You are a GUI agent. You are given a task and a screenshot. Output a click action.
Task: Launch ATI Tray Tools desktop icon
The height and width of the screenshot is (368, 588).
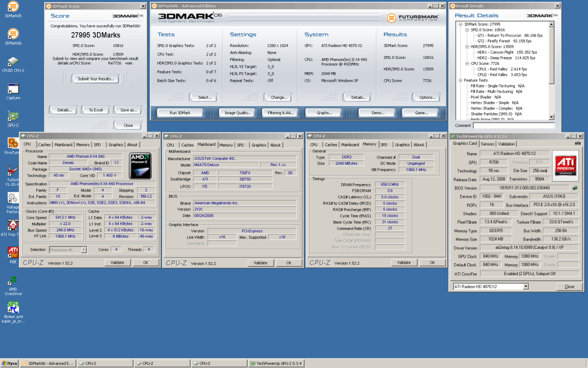tap(13, 225)
